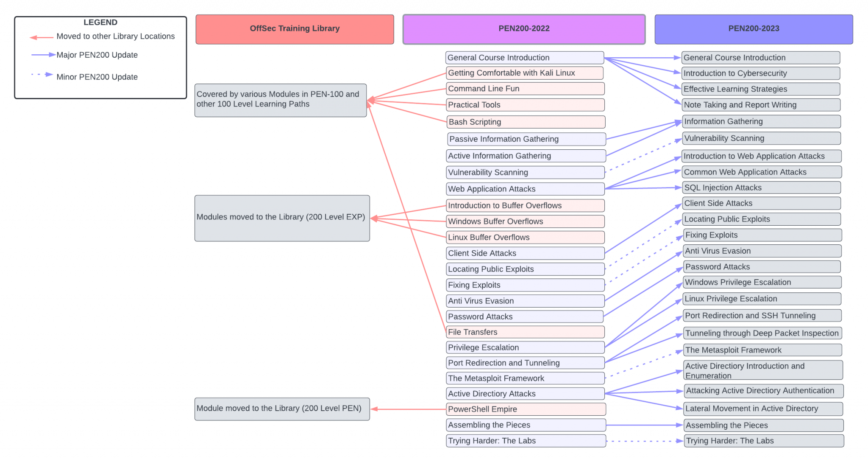This screenshot has width=868, height=462.
Task: Click 'Windows Privilege Escalation' box
Action: point(762,282)
